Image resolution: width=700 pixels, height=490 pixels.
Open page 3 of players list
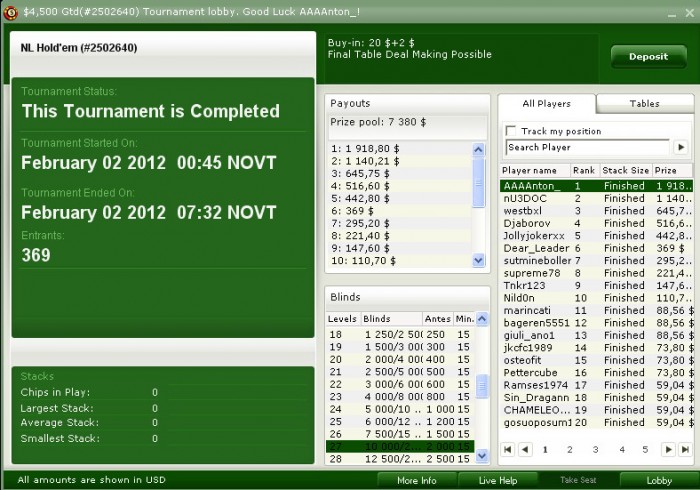pyautogui.click(x=595, y=449)
